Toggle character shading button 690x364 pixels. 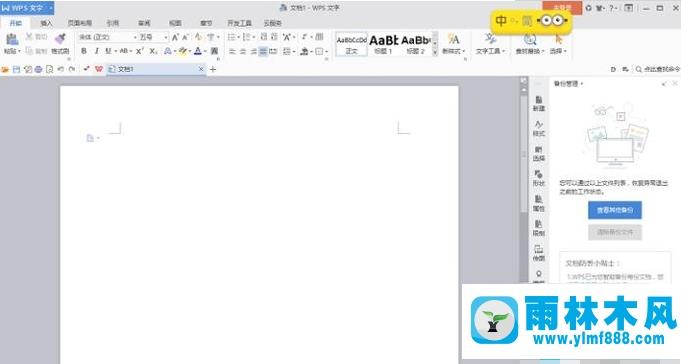pos(214,51)
